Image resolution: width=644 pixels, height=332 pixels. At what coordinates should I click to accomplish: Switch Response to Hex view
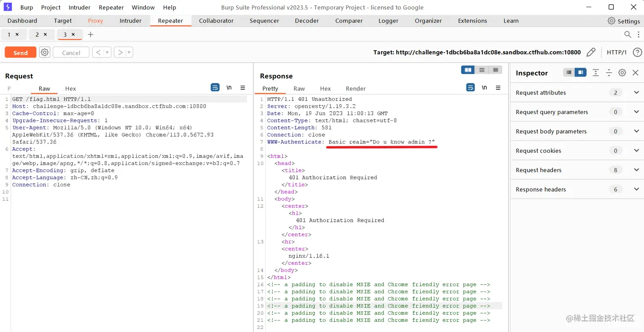pyautogui.click(x=325, y=89)
